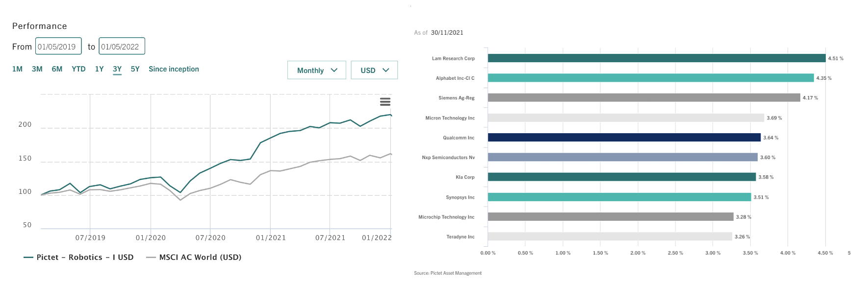Switch to 6M performance range
The image size is (868, 282).
tap(57, 69)
